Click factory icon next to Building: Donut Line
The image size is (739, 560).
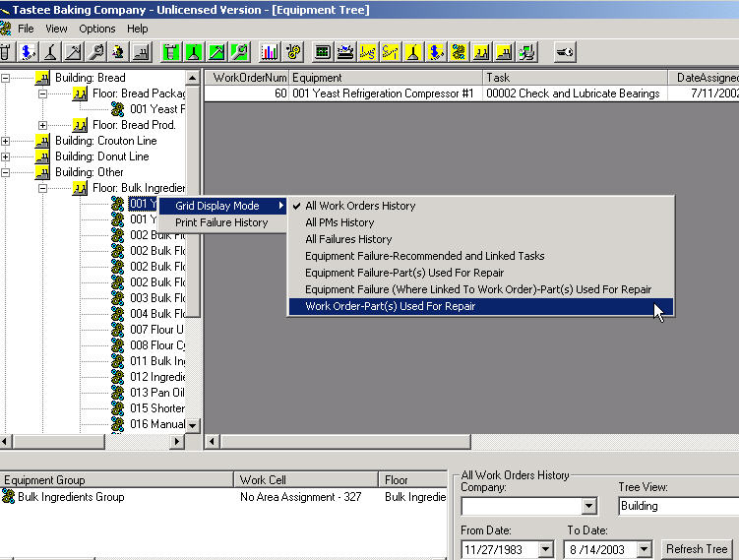42,156
